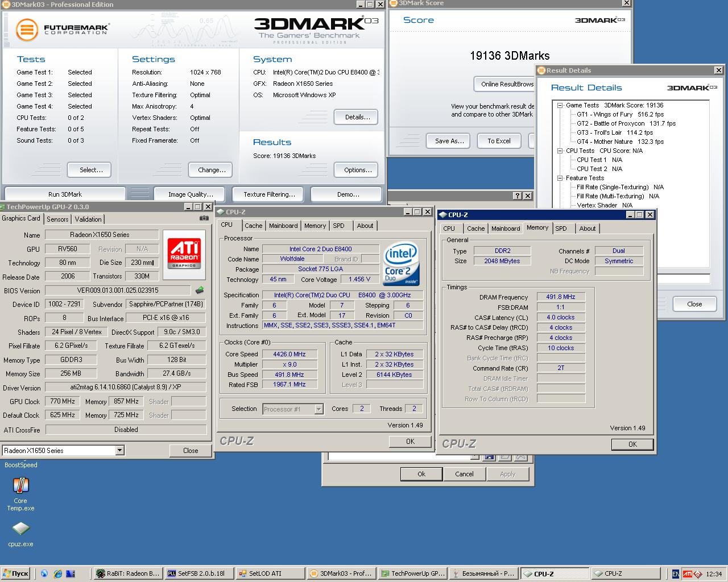Click the BIOS save icon in GPU-Z
This screenshot has width=728, height=582.
click(x=200, y=290)
